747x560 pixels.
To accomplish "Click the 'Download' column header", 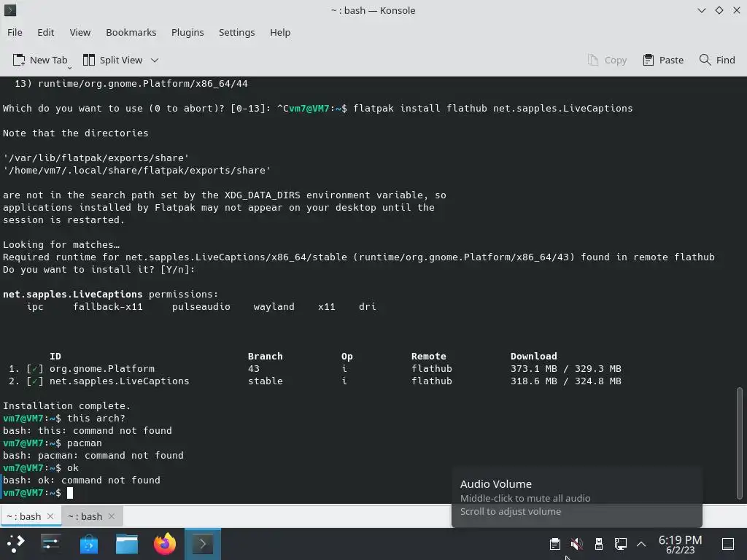I will click(533, 356).
